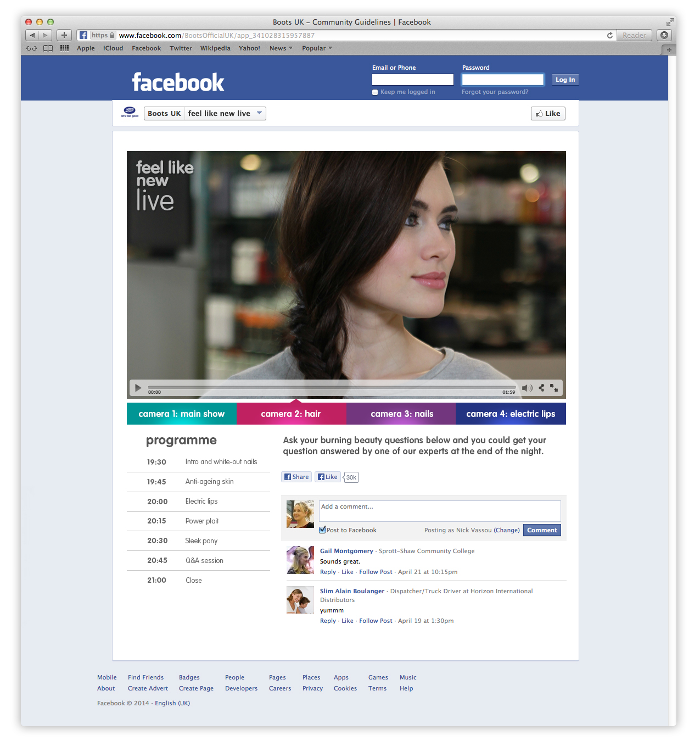Screen dimensions: 700x741
Task: Click the Facebook favicon in the address bar
Action: [83, 35]
